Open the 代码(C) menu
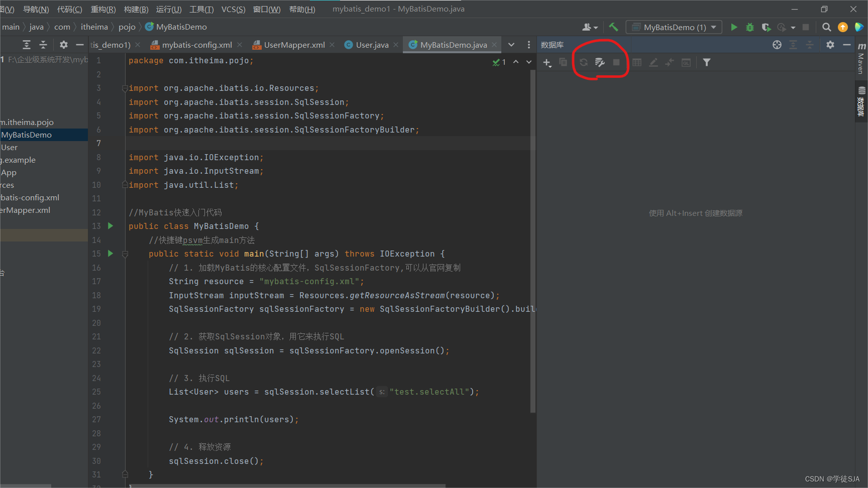Screen dimensions: 868x488 70,9
